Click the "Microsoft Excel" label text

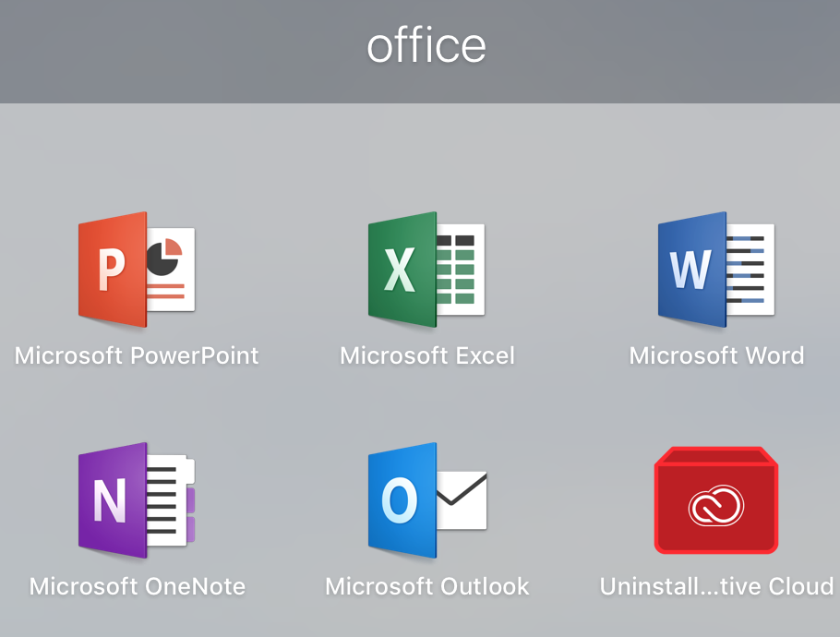coord(427,355)
